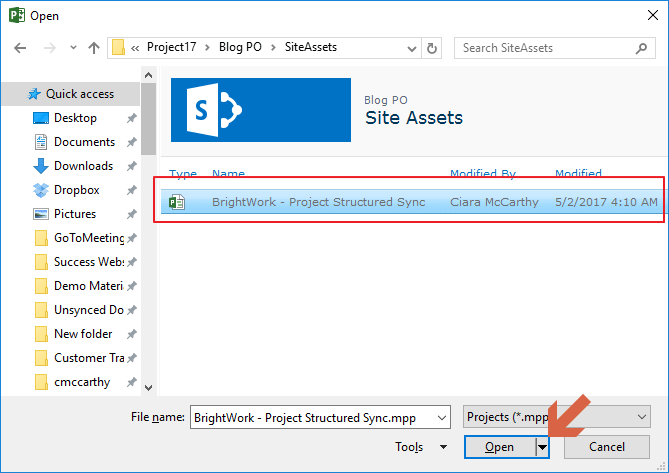Expand the File name dropdown arrow
The image size is (669, 473).
[x=442, y=418]
